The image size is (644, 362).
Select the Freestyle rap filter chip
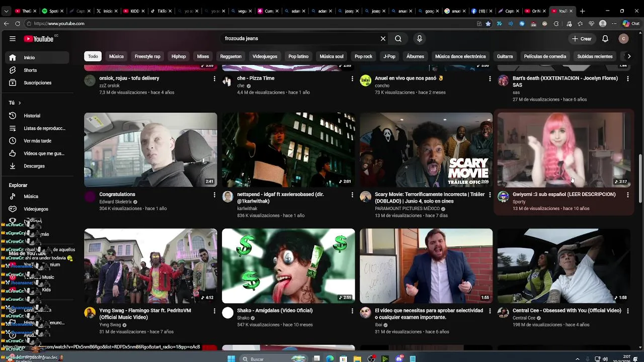[147, 56]
